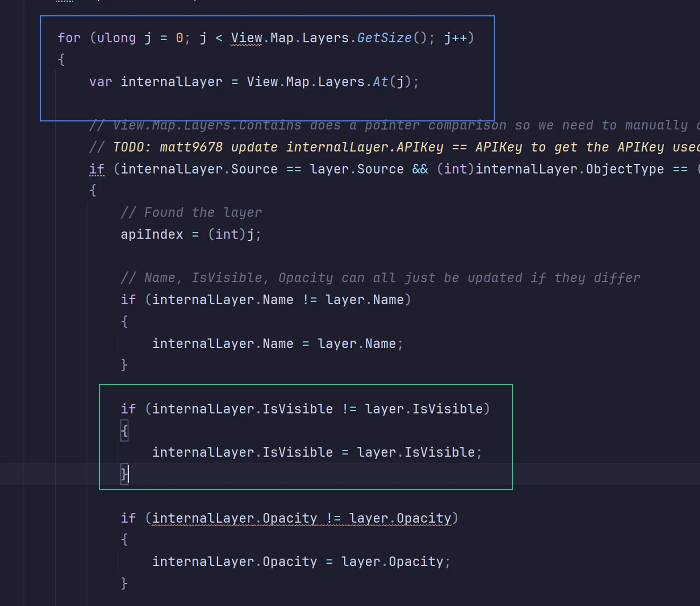Click 'ulong' type in the for loop

(x=117, y=38)
